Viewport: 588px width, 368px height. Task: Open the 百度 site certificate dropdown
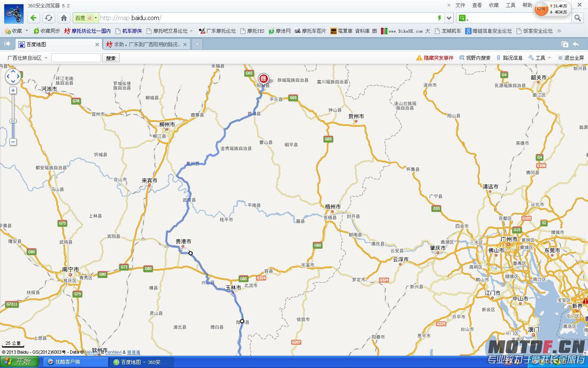(x=86, y=18)
